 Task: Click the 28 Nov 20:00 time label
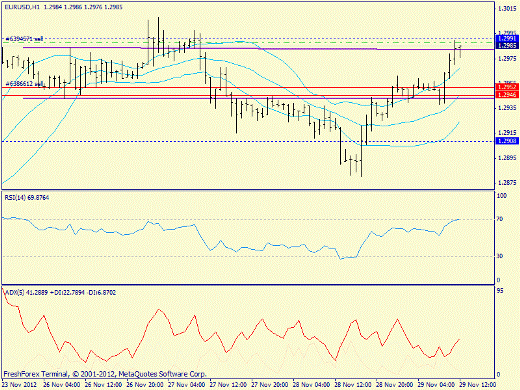[395, 385]
